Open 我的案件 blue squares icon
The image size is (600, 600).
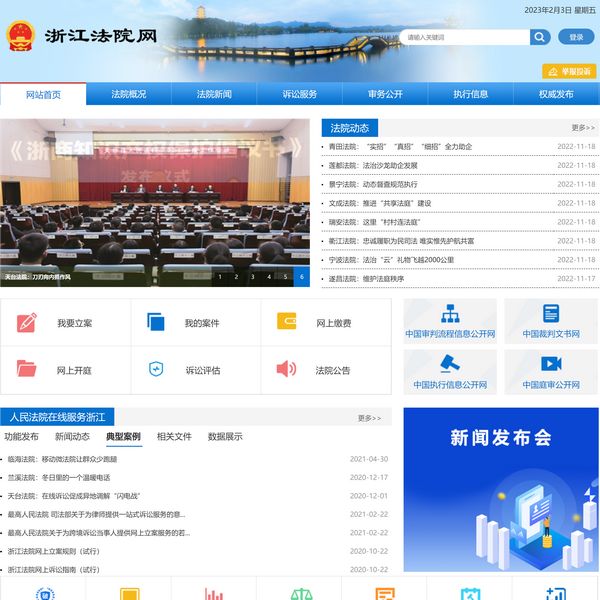(x=156, y=322)
